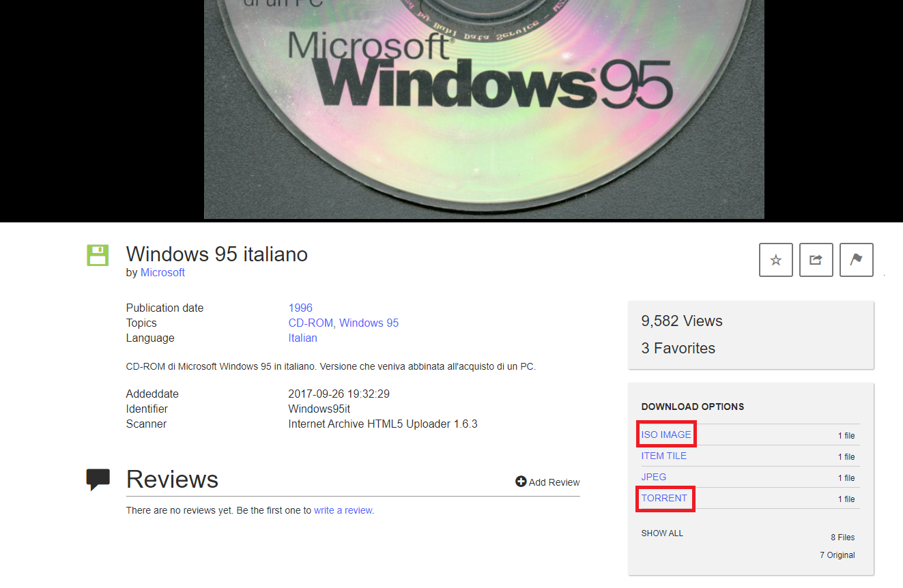Click the '2017-09-26 19:32:29' added date
This screenshot has height=588, width=903.
click(x=339, y=394)
